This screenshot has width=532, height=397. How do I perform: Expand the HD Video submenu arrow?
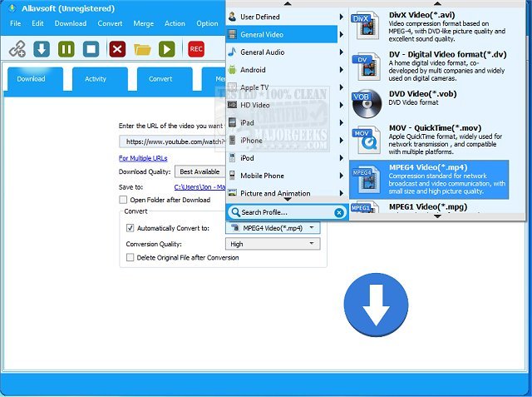pyautogui.click(x=342, y=105)
